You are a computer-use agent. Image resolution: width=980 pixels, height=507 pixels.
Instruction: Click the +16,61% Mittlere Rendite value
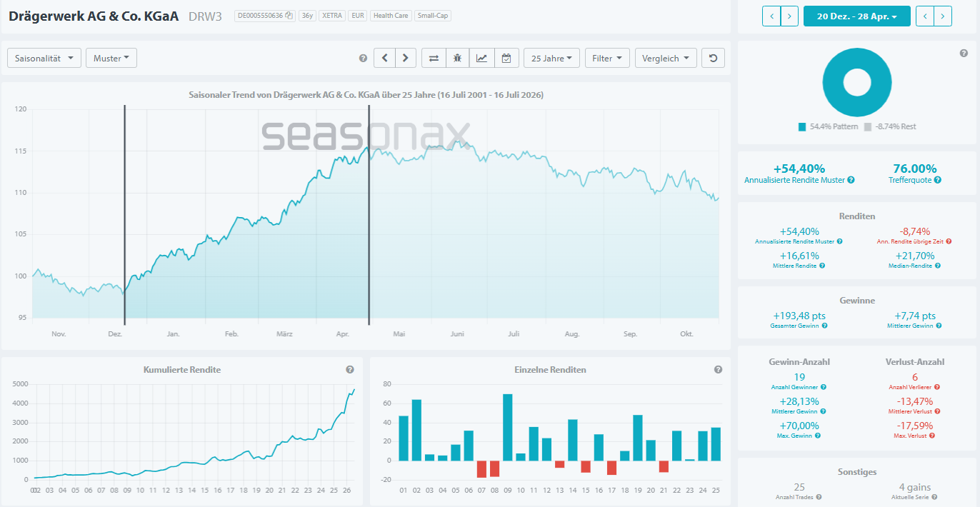[799, 256]
